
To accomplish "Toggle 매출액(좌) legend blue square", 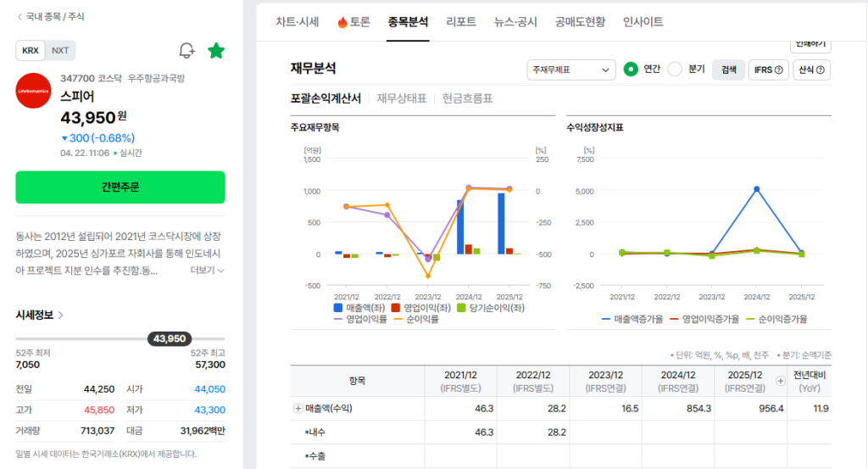I will [x=337, y=308].
